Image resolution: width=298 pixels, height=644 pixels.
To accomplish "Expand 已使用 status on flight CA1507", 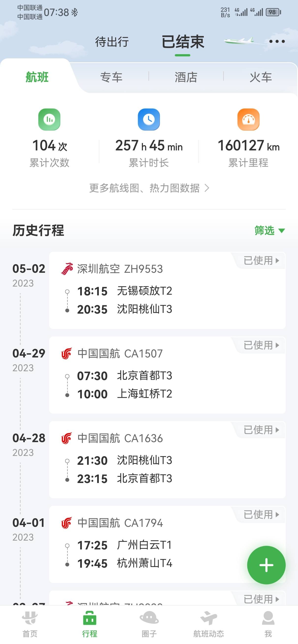I will click(x=261, y=345).
